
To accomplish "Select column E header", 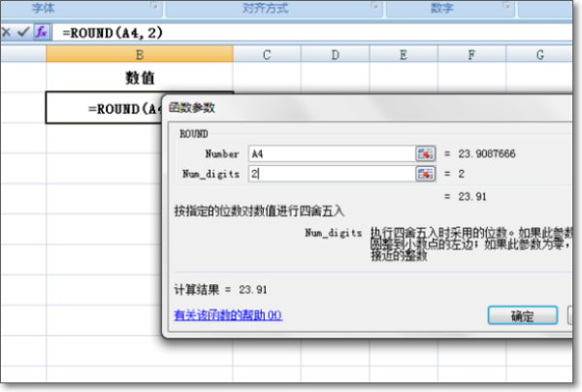I will tap(404, 54).
